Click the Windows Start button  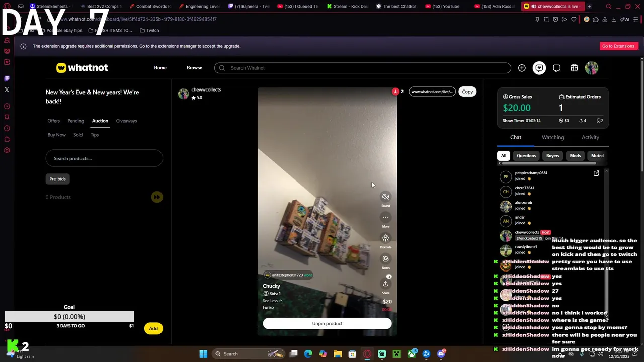[203, 354]
